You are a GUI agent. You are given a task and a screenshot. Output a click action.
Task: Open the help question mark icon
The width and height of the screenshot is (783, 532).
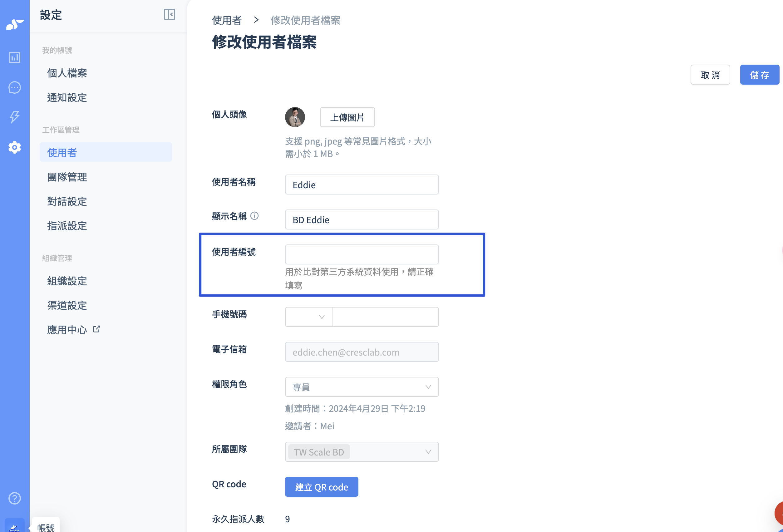14,498
